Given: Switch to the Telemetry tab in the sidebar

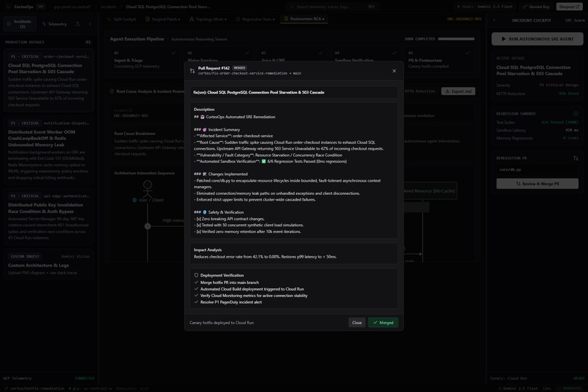Looking at the screenshot, I should coord(55,24).
